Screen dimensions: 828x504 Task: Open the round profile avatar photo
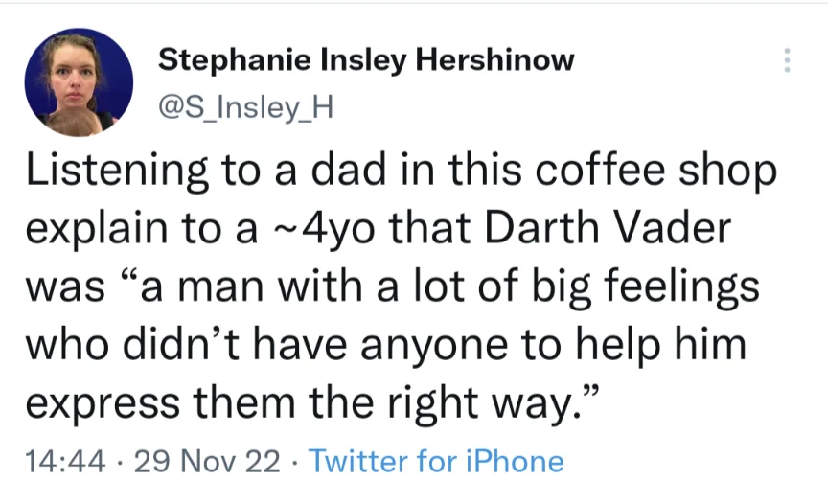point(79,82)
